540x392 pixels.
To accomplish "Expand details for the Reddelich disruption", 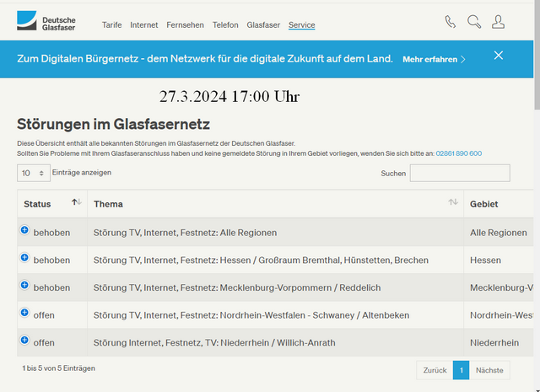I will [24, 285].
